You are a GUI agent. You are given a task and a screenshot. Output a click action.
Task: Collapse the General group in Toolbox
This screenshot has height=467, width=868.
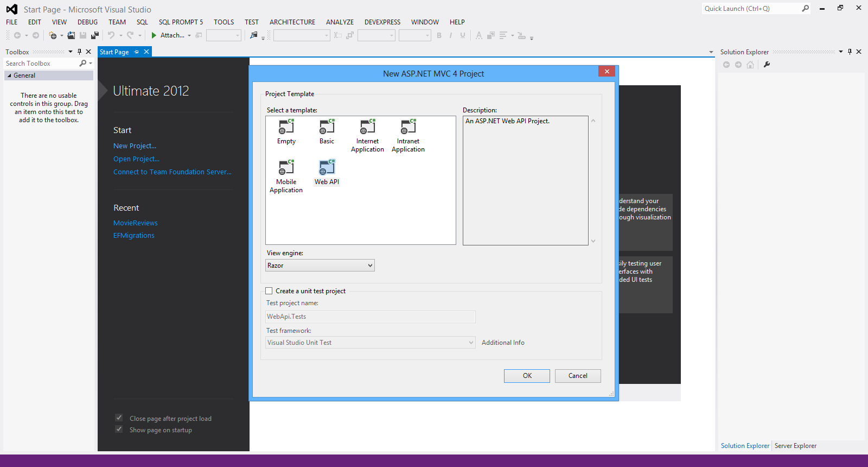(x=9, y=75)
